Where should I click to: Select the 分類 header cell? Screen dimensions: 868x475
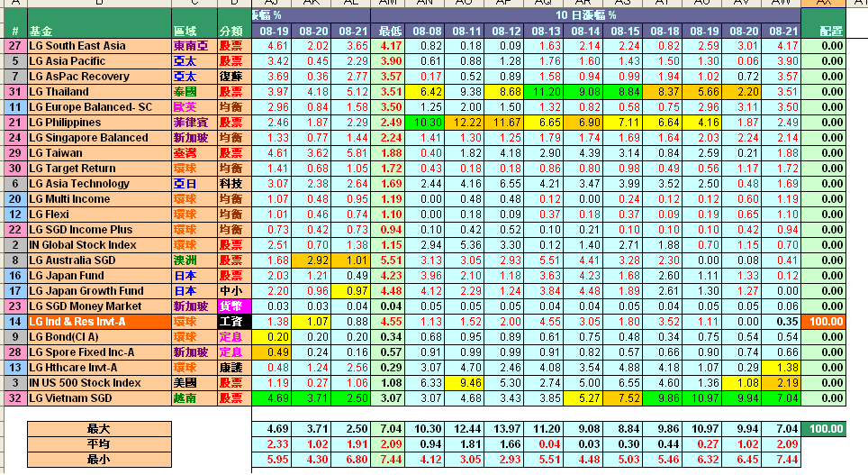(x=231, y=31)
